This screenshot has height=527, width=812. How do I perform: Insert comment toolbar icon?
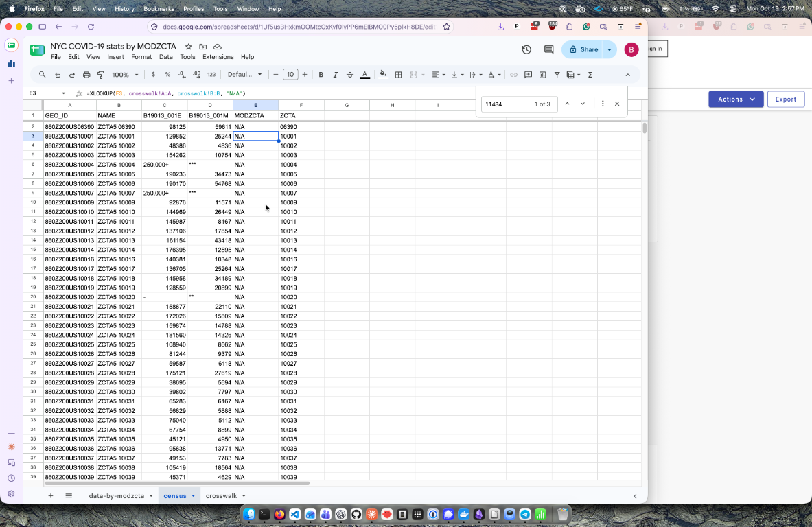[529, 75]
